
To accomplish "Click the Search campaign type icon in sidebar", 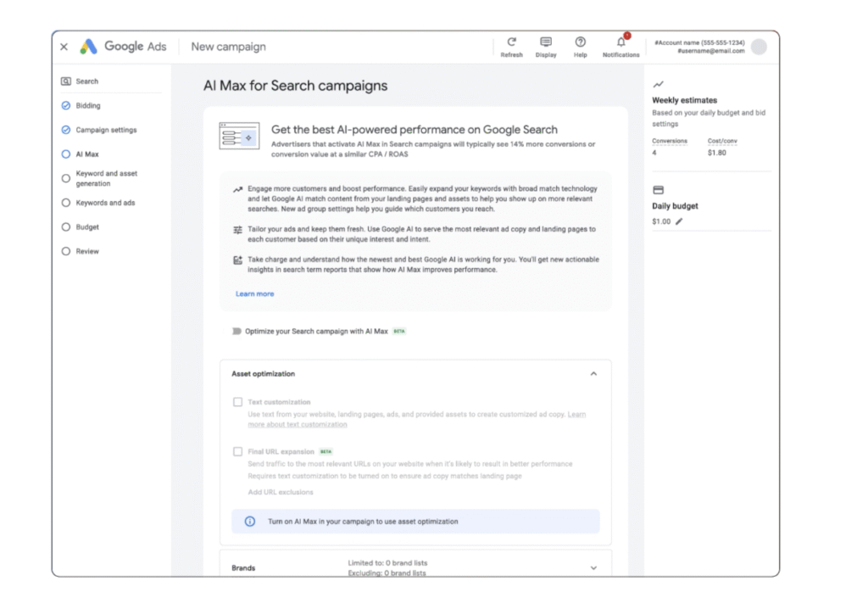I will pyautogui.click(x=66, y=81).
